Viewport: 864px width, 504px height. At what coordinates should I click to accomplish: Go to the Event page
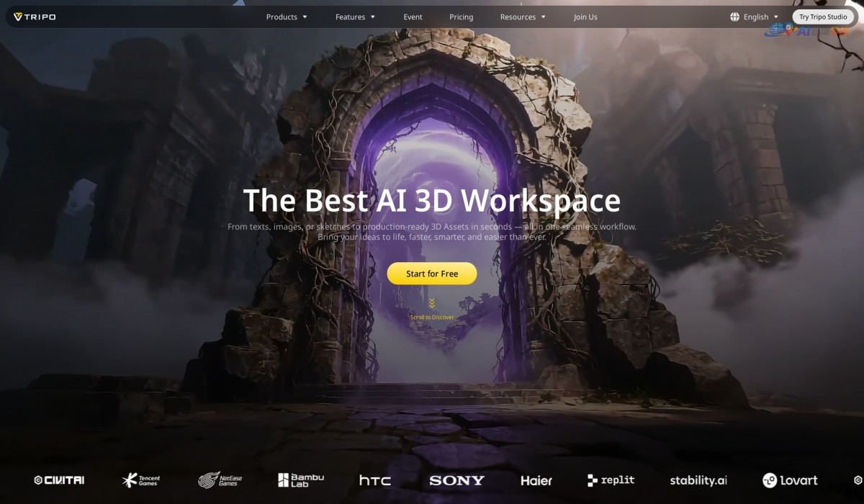click(413, 17)
